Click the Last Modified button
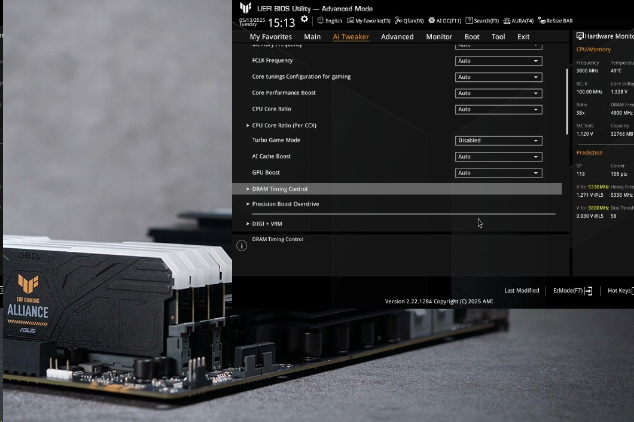The image size is (634, 422). click(521, 291)
